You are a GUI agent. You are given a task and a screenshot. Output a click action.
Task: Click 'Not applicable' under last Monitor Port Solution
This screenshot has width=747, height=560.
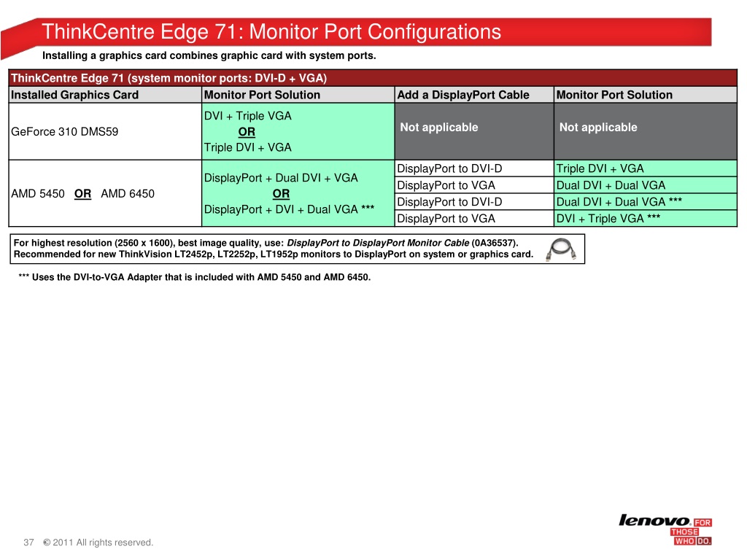point(598,127)
